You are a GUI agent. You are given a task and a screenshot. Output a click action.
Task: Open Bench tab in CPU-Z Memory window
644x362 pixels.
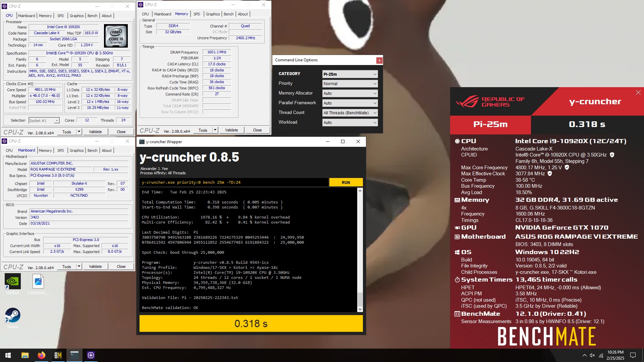coord(228,14)
